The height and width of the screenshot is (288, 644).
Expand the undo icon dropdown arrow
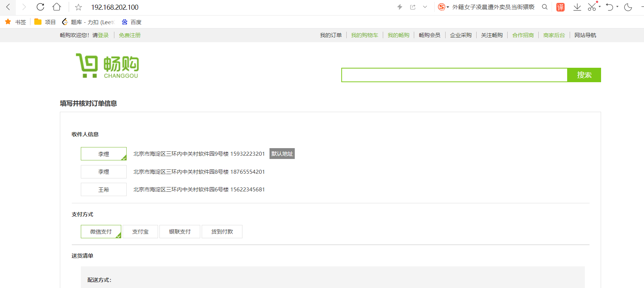(617, 6)
